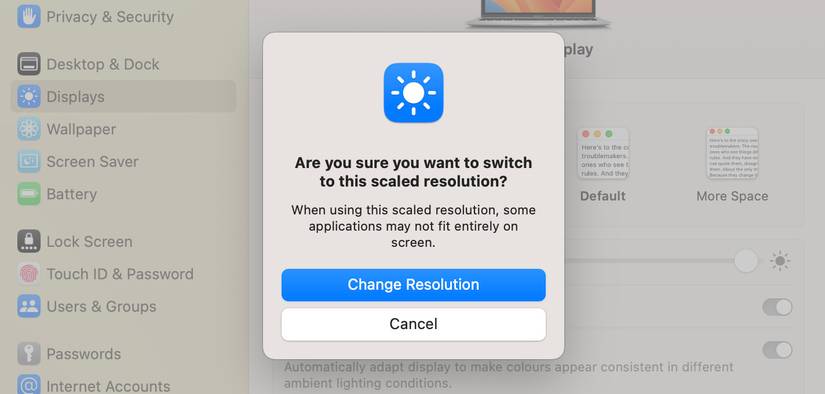Click Cancel in the resolution dialog
The height and width of the screenshot is (394, 825).
click(414, 324)
